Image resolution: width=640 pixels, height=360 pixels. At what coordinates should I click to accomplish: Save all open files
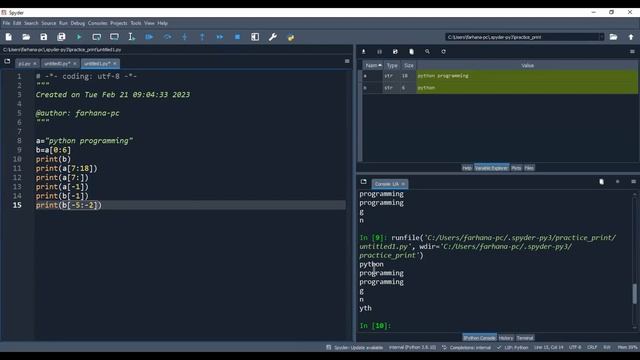pos(61,37)
